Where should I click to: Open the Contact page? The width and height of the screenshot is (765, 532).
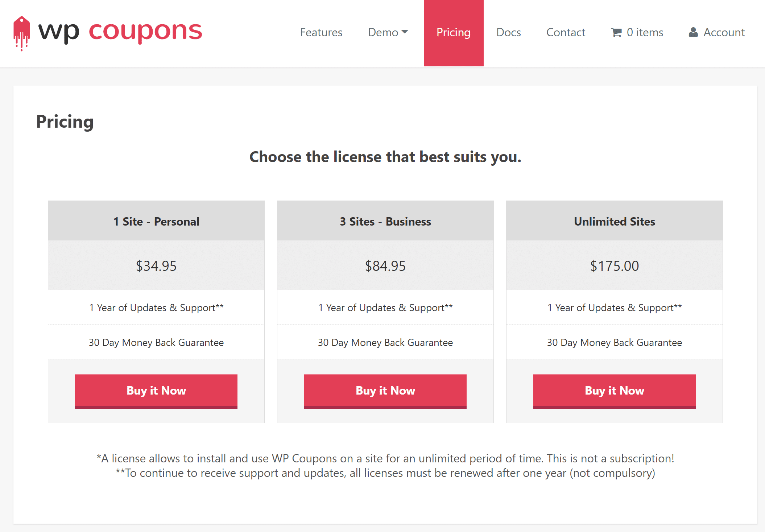pos(566,32)
